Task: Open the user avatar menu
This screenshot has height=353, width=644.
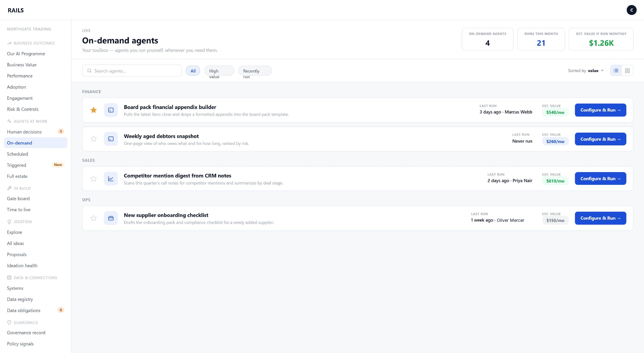Action: click(x=631, y=10)
